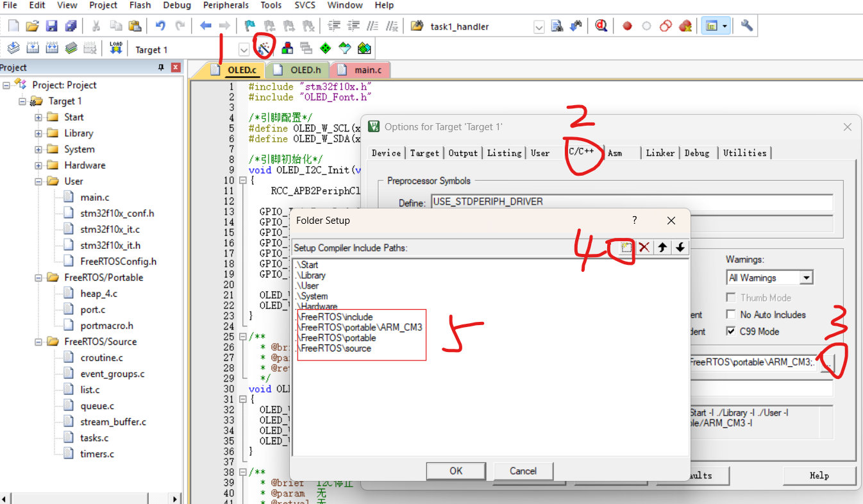Open Options for Target with the magic wand icon

coord(264,47)
